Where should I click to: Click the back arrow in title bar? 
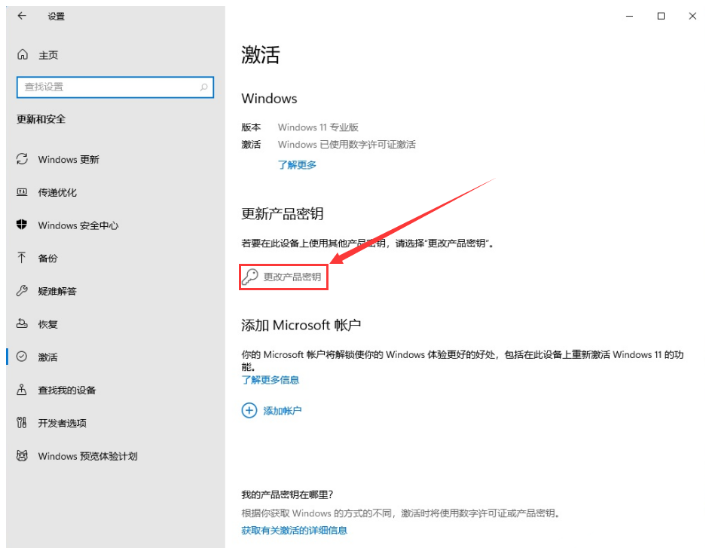click(x=22, y=16)
